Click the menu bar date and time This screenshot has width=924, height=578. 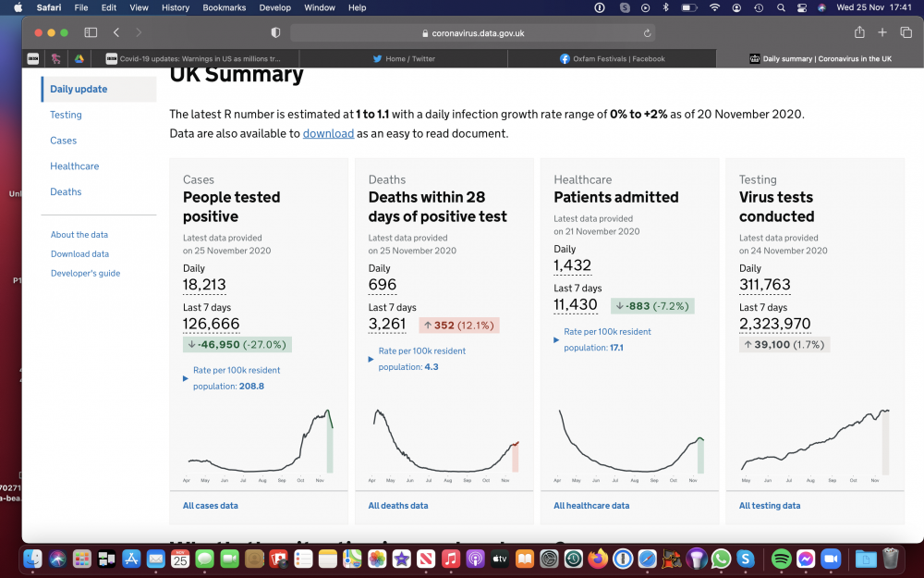point(874,7)
